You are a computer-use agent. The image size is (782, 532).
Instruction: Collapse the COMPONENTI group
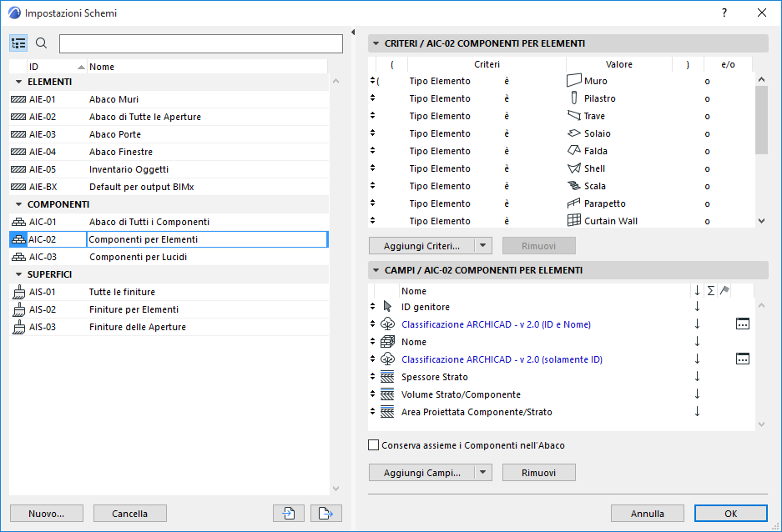19,204
